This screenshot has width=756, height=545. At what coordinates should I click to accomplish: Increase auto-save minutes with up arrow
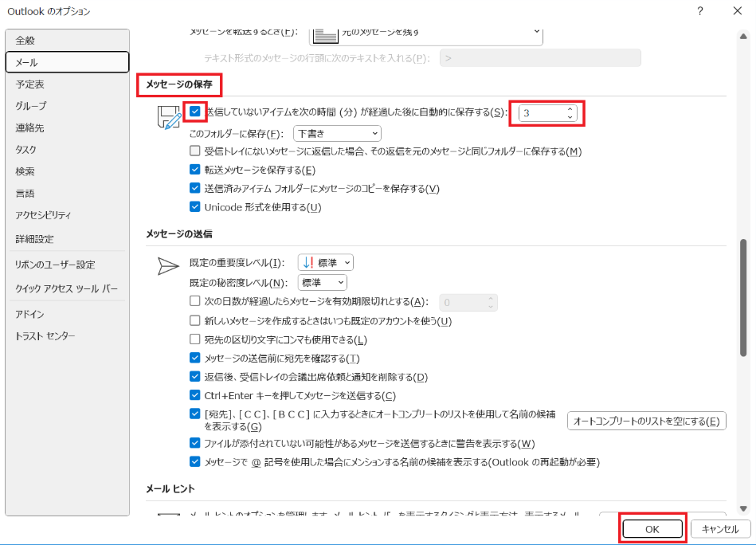click(x=570, y=109)
